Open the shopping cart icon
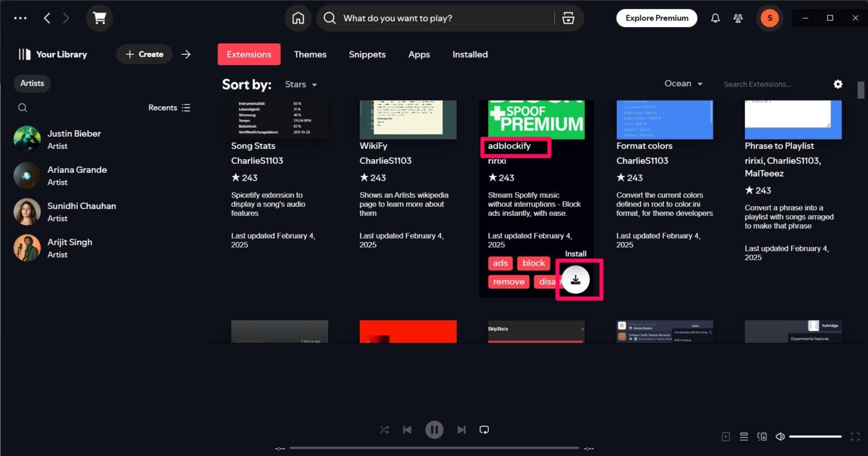The width and height of the screenshot is (868, 456). [x=99, y=18]
